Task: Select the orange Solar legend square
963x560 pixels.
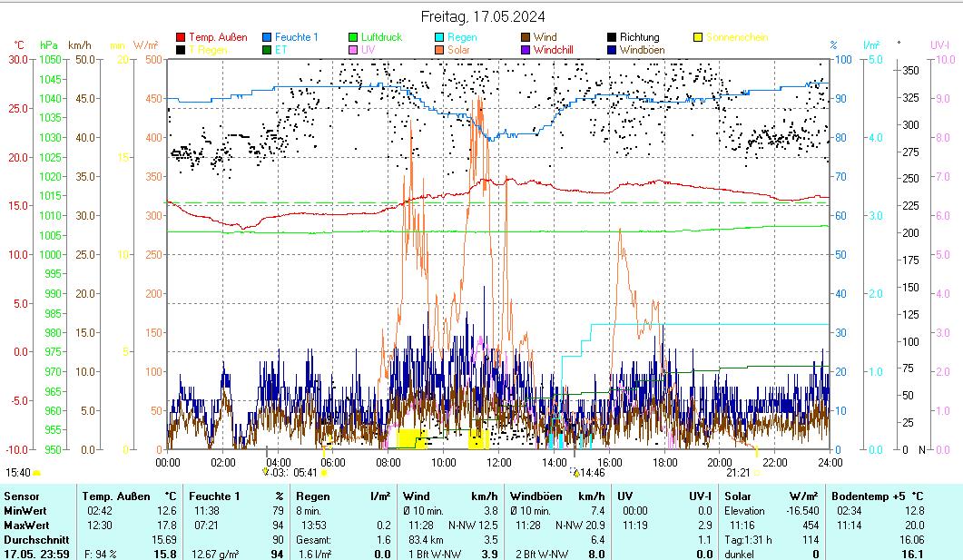Action: [x=439, y=51]
